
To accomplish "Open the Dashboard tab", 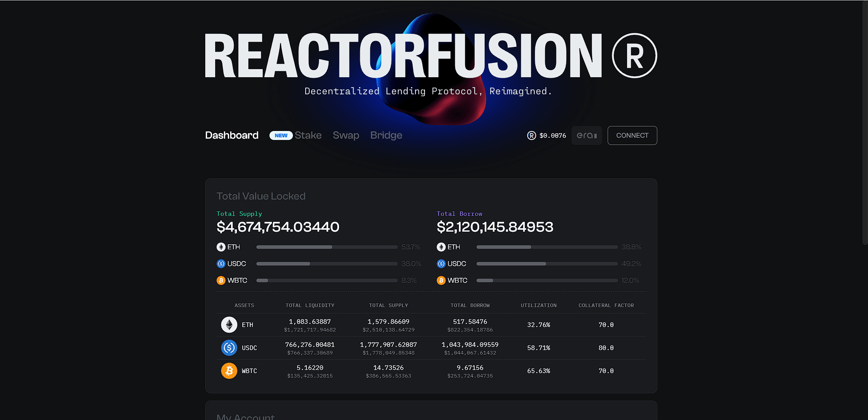I will coord(232,135).
